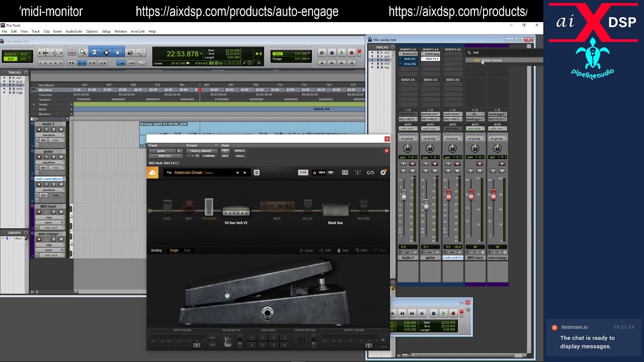644x362 pixels.
Task: Expand the Tempo ruler
Action: click(34, 104)
